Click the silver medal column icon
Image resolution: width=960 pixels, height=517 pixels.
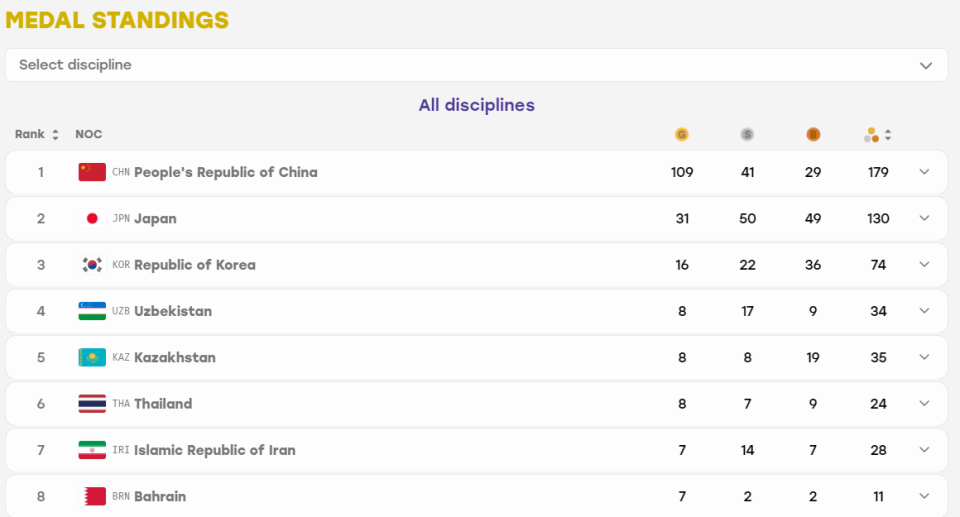(x=747, y=134)
